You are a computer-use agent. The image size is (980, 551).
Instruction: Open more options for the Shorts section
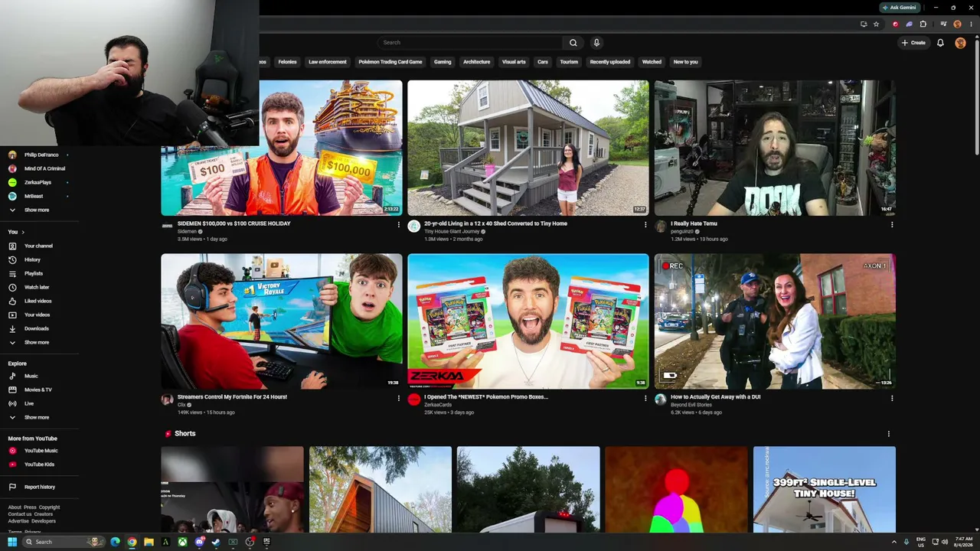(x=889, y=434)
